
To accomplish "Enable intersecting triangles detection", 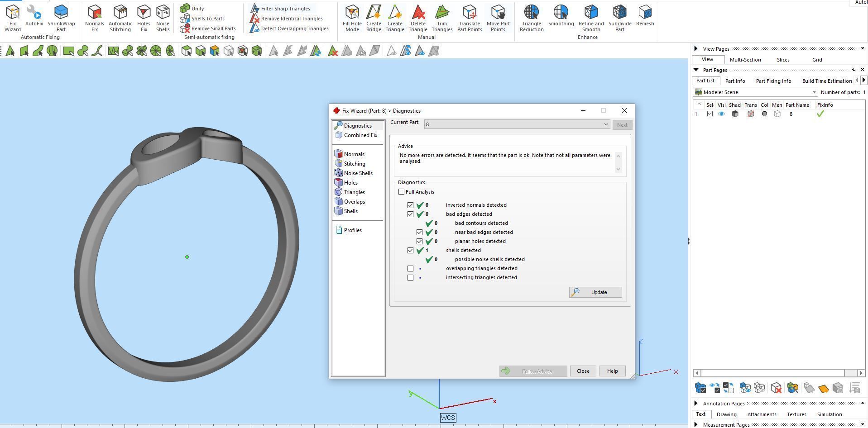I will (x=411, y=277).
